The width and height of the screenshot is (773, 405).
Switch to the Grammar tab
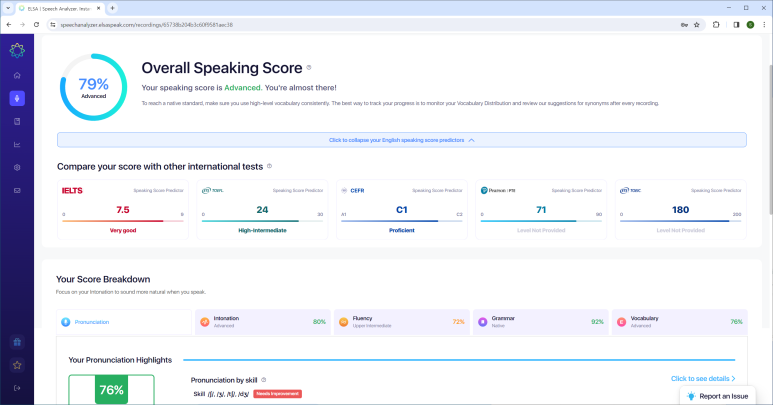[x=541, y=322]
